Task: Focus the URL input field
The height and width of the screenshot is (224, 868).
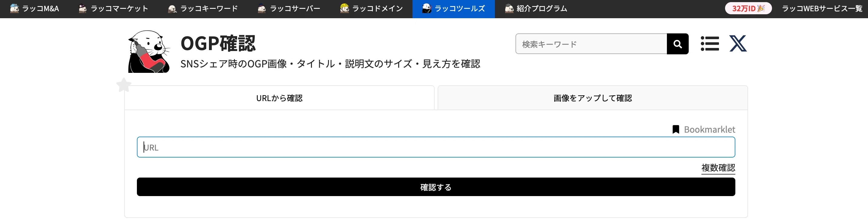Action: pyautogui.click(x=436, y=147)
